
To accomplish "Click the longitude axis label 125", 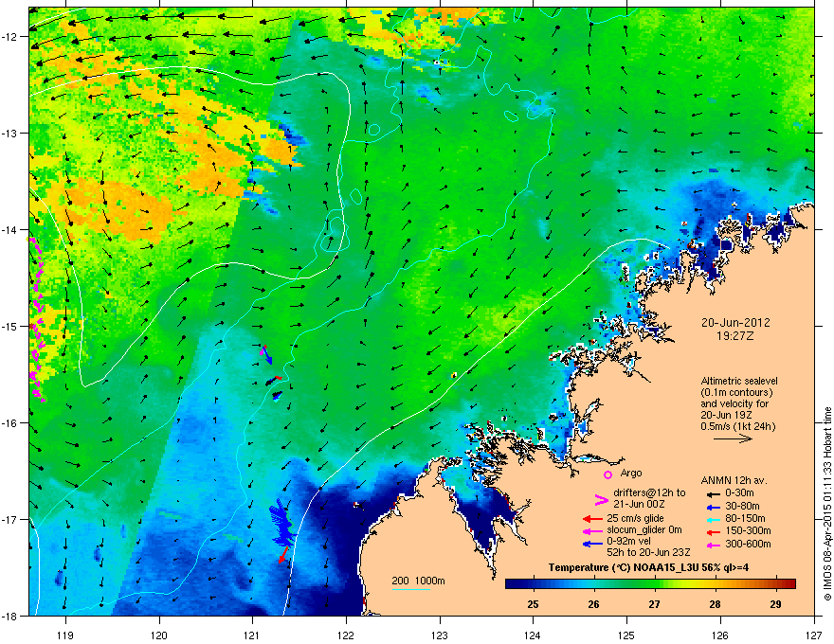I will coord(626,635).
